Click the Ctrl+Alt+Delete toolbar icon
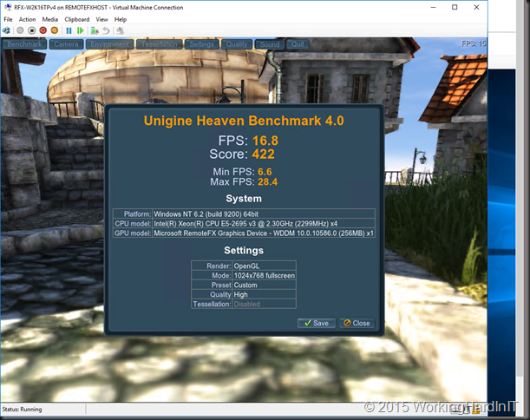 [x=6, y=30]
